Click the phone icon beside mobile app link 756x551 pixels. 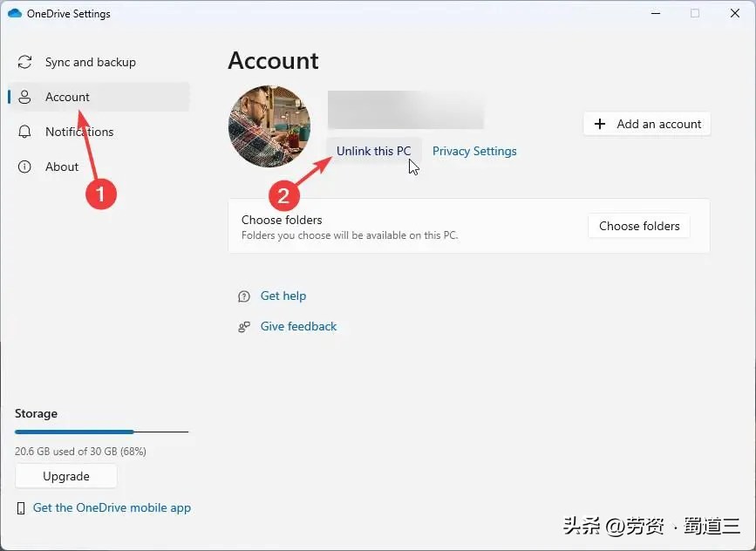point(20,507)
